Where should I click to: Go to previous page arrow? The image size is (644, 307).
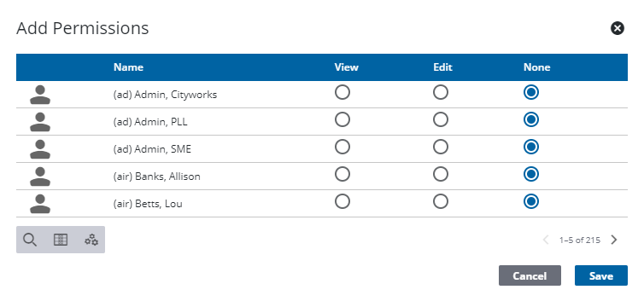point(546,240)
